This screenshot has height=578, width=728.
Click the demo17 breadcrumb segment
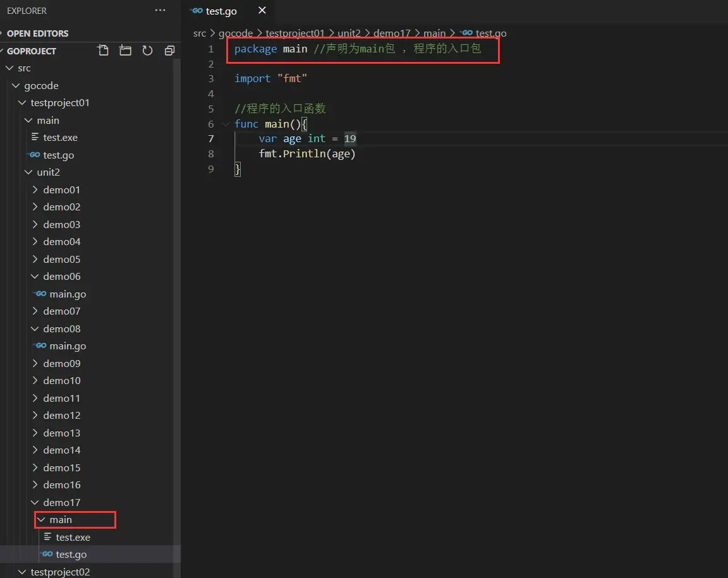(391, 33)
